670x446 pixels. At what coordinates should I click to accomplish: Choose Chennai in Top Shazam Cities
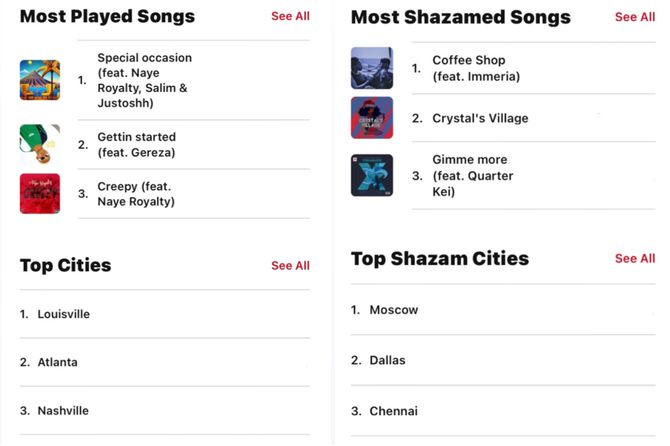503,411
